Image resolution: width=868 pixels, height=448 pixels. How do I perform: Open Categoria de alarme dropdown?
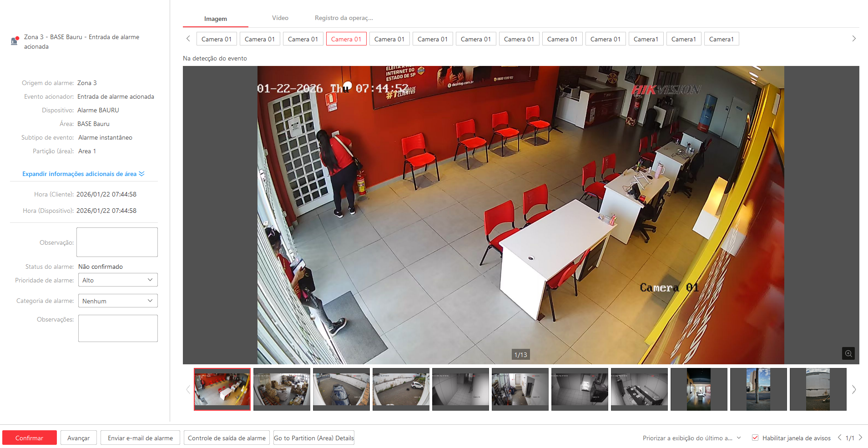[118, 301]
